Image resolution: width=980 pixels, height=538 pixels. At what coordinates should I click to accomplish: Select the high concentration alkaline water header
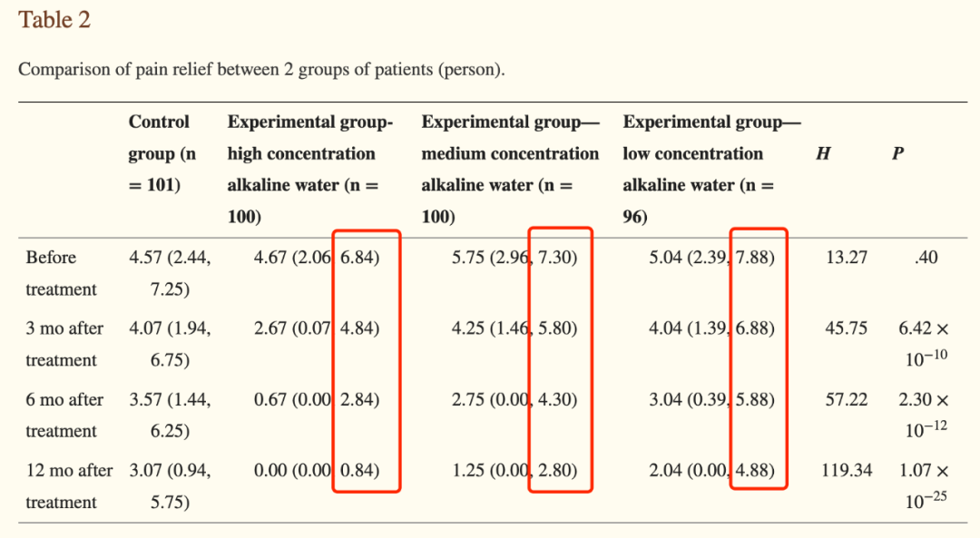[310, 169]
